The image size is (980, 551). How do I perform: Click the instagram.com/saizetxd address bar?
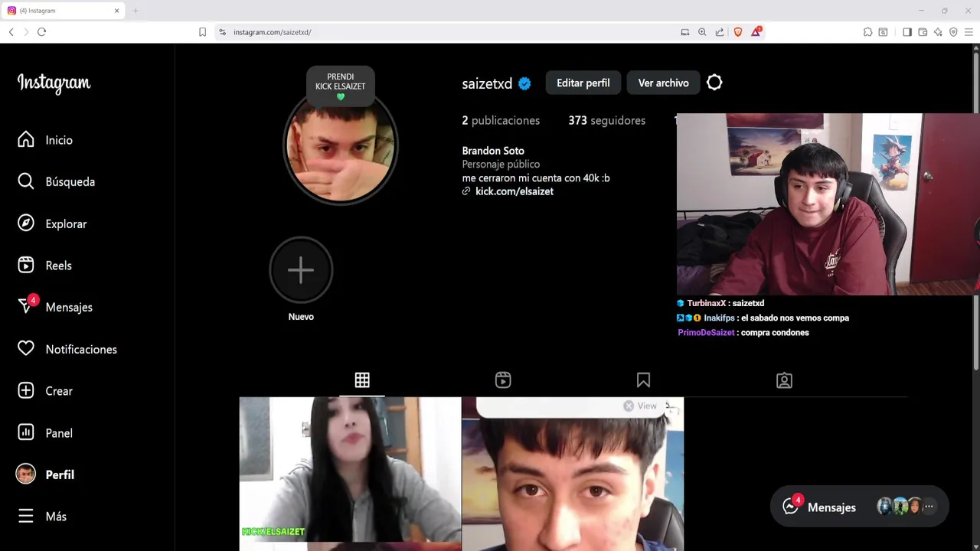tap(452, 32)
